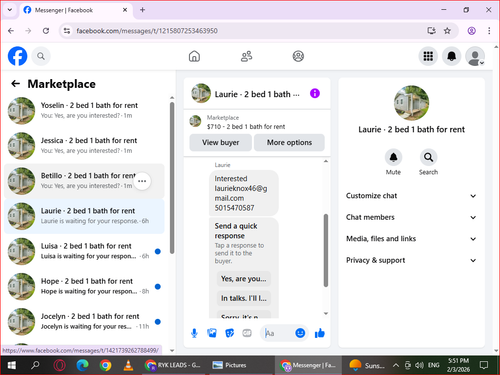The image size is (500, 375).
Task: Go back browser arrow
Action: 11,31
